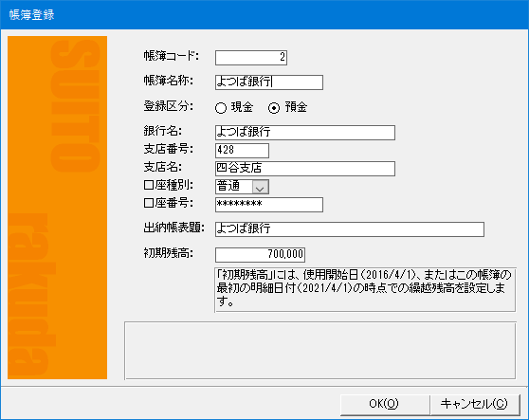Click the 初期残高 field showing 700,000

(x=260, y=255)
